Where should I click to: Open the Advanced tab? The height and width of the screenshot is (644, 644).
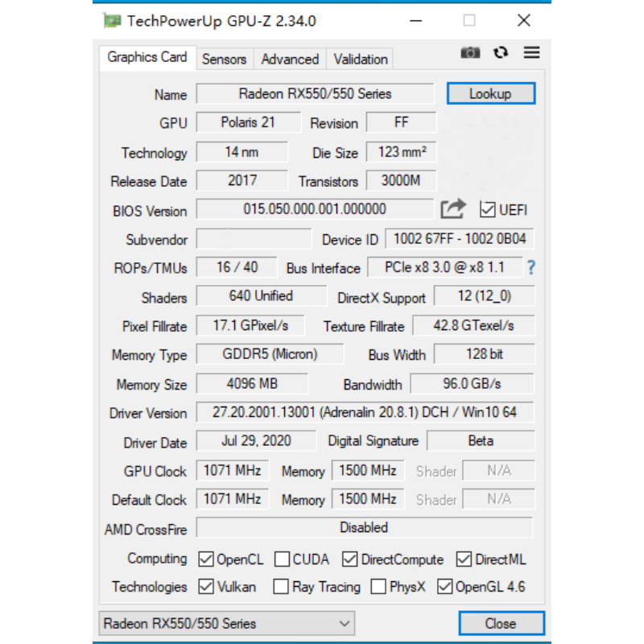(290, 59)
